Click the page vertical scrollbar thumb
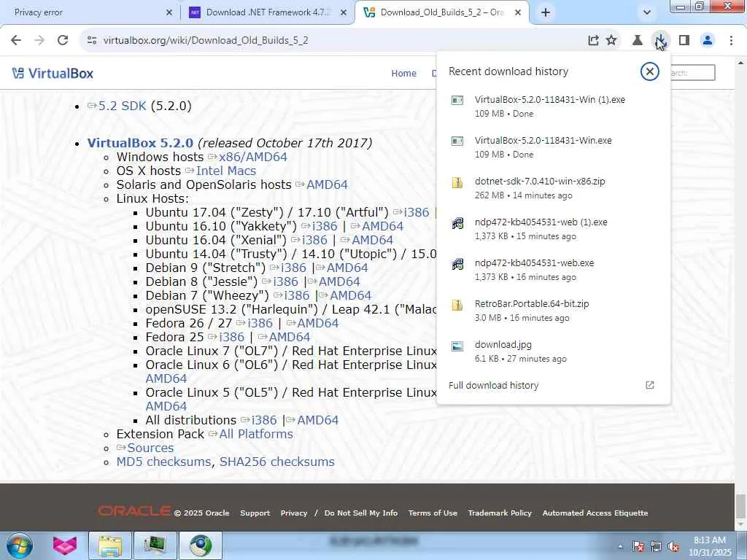The height and width of the screenshot is (560, 747). pos(741,506)
